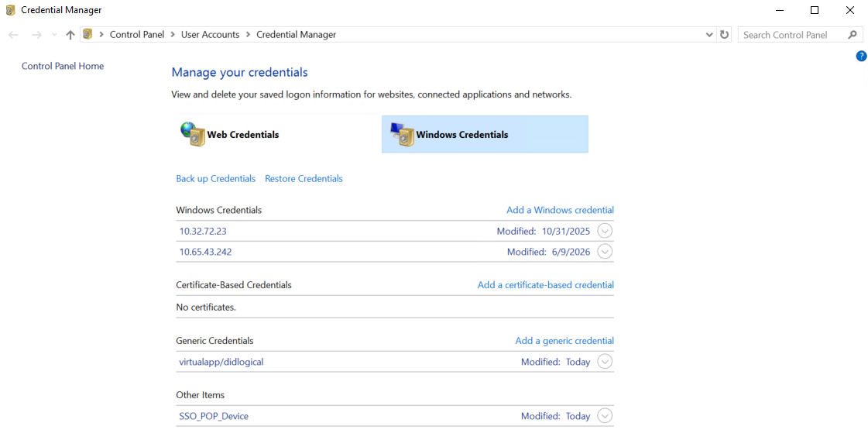Refresh the Credential Manager page
Image resolution: width=868 pixels, height=440 pixels.
[x=724, y=34]
